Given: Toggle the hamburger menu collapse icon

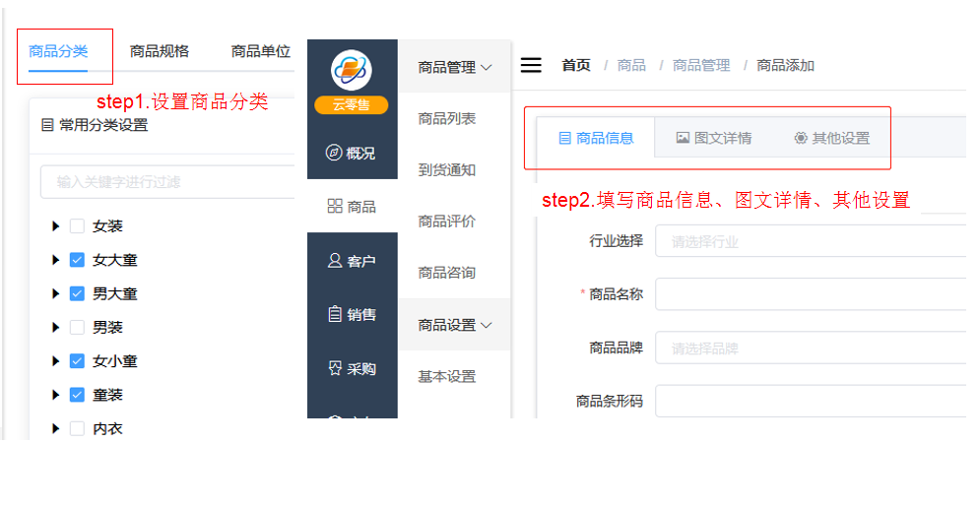Looking at the screenshot, I should [531, 65].
